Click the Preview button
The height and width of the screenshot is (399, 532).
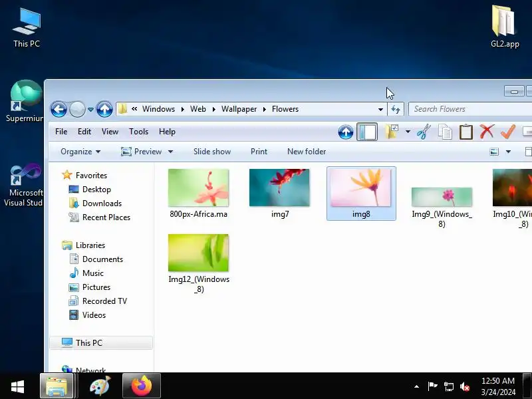point(142,152)
